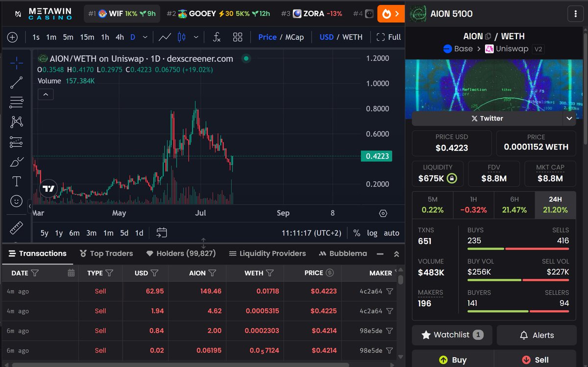Filter transactions by WETH amount

point(269,273)
